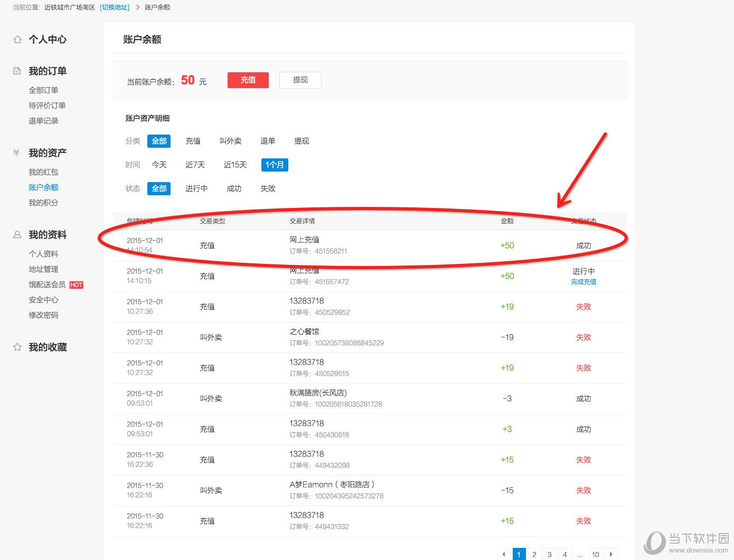
Task: Click order number 450529852
Action: [x=332, y=312]
